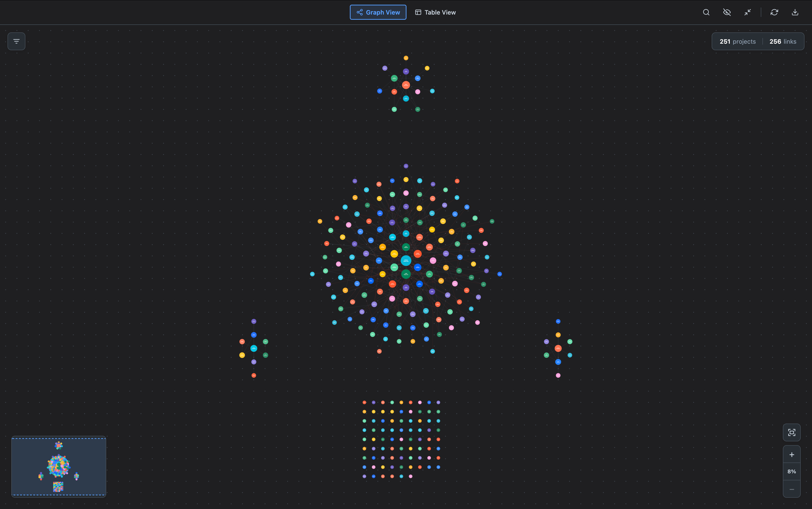The image size is (812, 509).
Task: Select the large orange hub node in top cluster
Action: 406,85
